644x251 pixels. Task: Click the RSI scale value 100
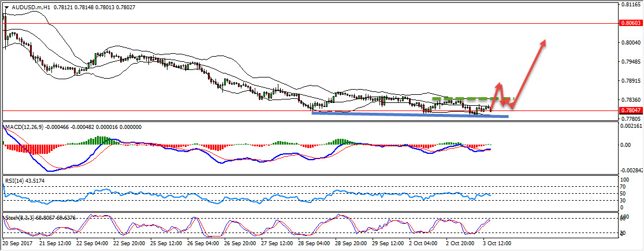point(623,179)
